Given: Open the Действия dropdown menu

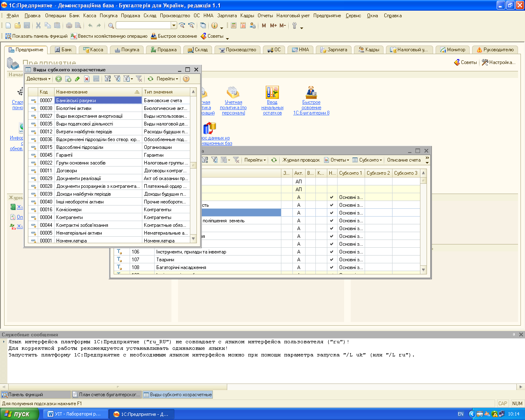Looking at the screenshot, I should click(x=39, y=79).
